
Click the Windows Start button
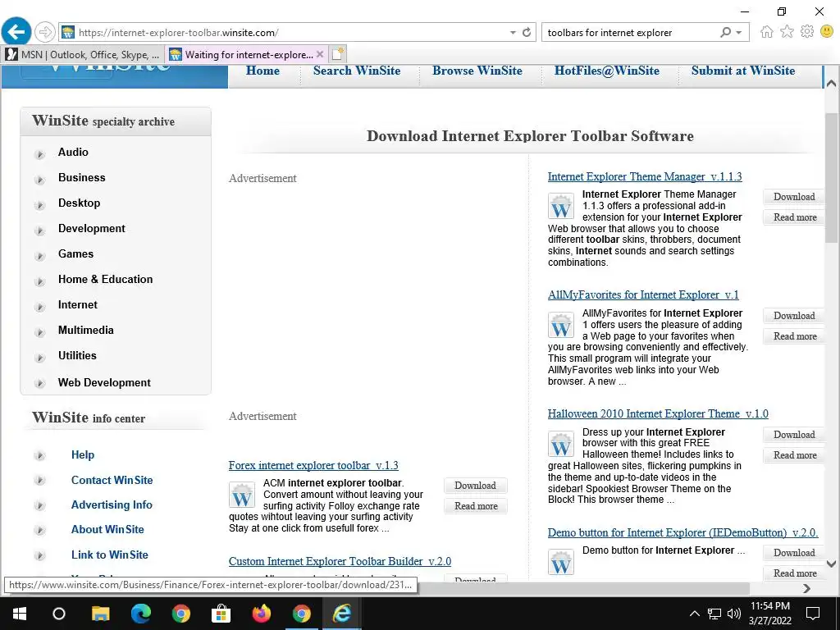20,614
